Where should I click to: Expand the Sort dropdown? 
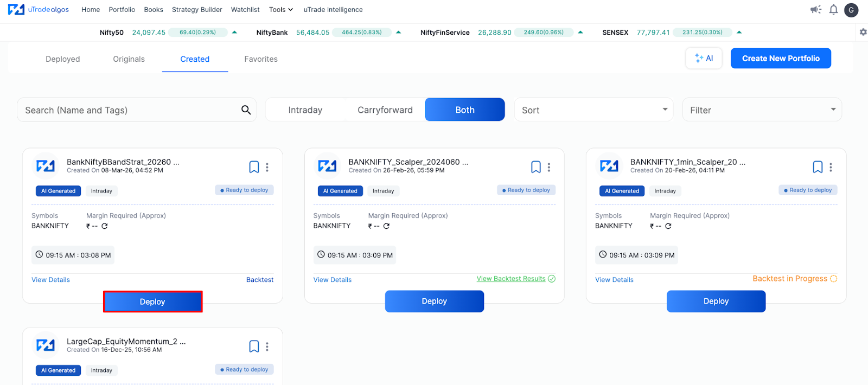593,110
